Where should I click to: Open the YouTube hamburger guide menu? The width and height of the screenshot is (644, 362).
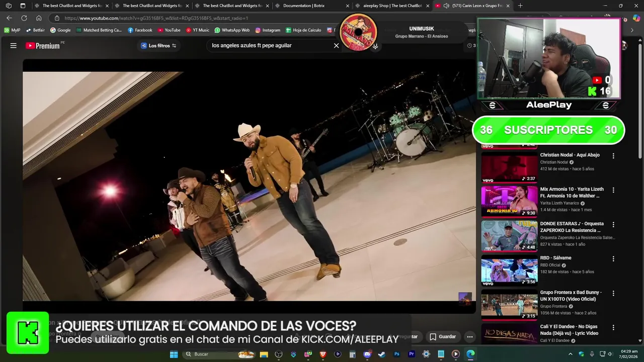[14, 45]
